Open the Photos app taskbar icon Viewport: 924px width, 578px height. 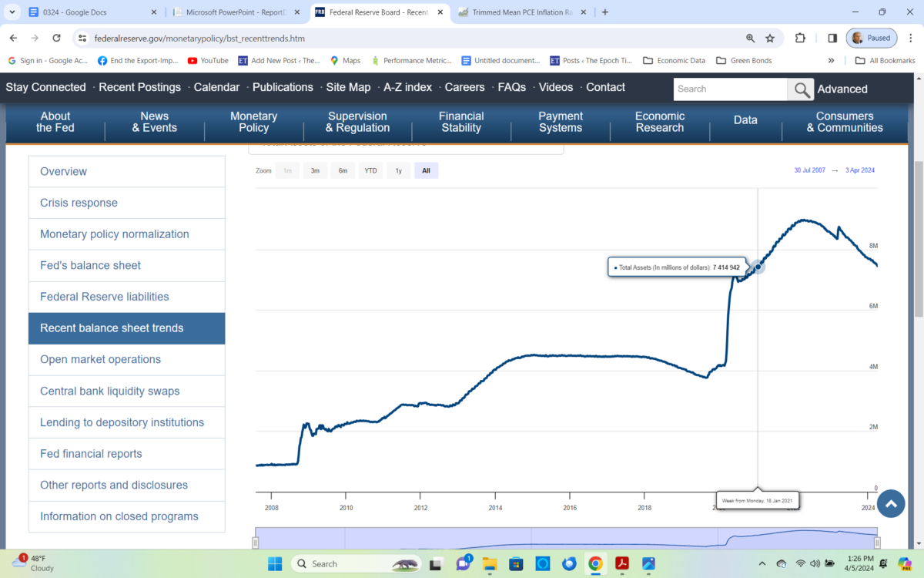(648, 563)
